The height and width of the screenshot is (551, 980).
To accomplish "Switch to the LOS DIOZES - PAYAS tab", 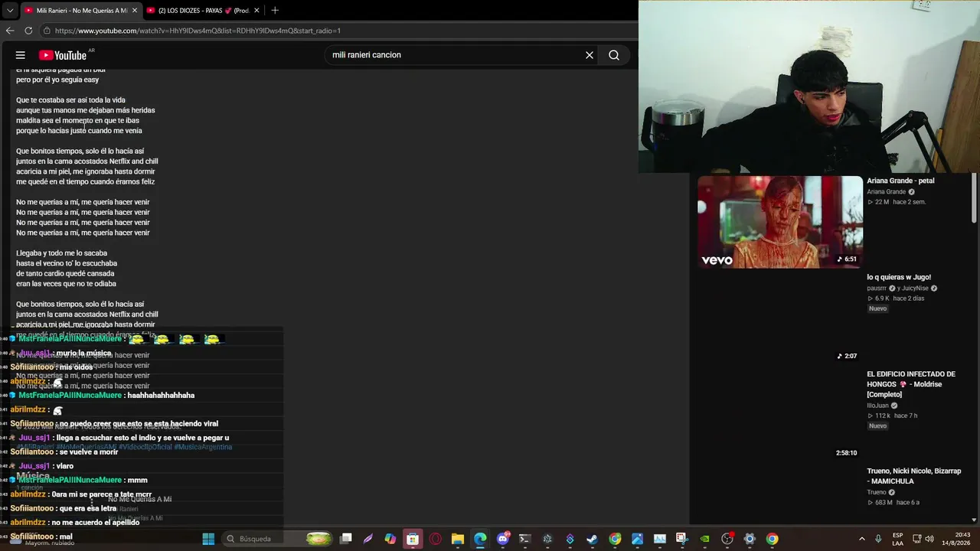I will click(203, 11).
